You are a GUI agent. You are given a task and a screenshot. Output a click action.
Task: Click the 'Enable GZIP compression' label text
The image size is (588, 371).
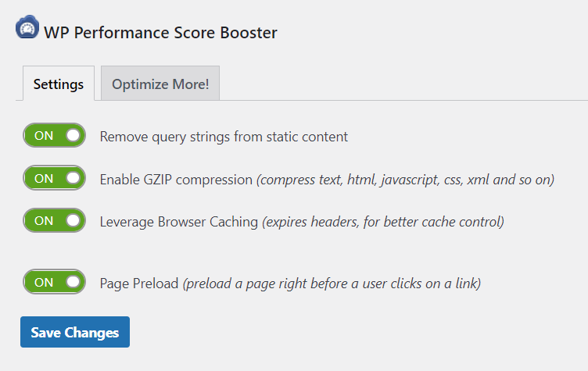pyautogui.click(x=176, y=180)
